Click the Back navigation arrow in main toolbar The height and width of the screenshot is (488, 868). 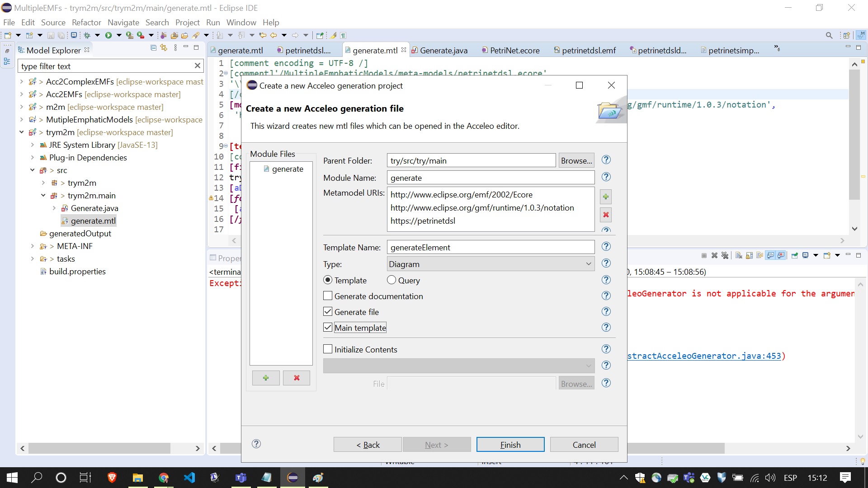(274, 35)
